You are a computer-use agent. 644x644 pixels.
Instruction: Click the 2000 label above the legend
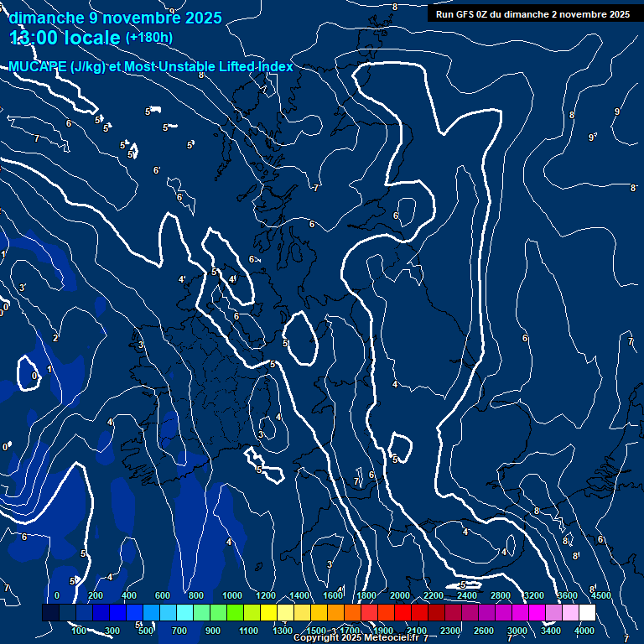tap(400, 595)
